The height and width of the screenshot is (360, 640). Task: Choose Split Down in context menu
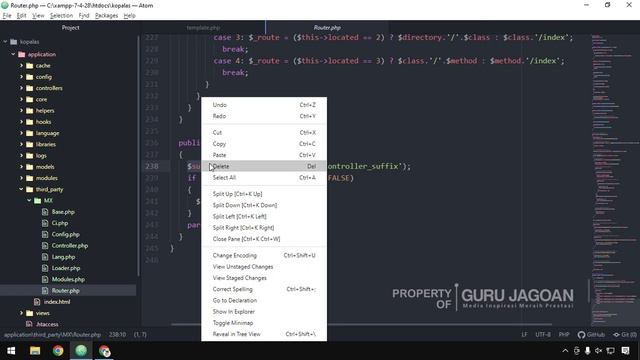tap(264, 205)
